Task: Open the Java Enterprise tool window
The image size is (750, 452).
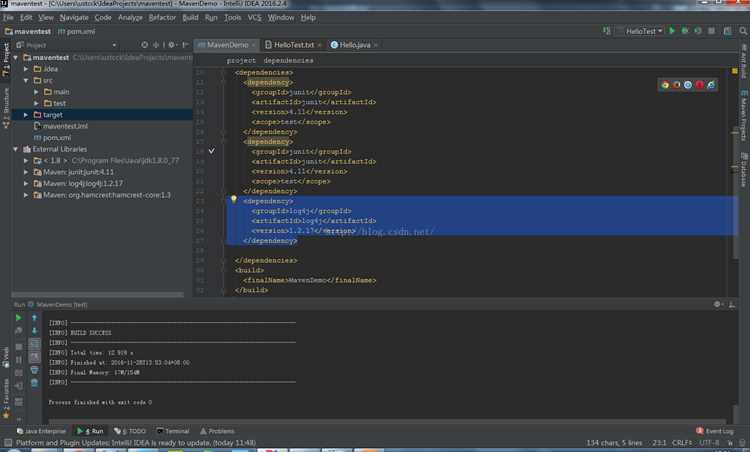Action: 41,431
